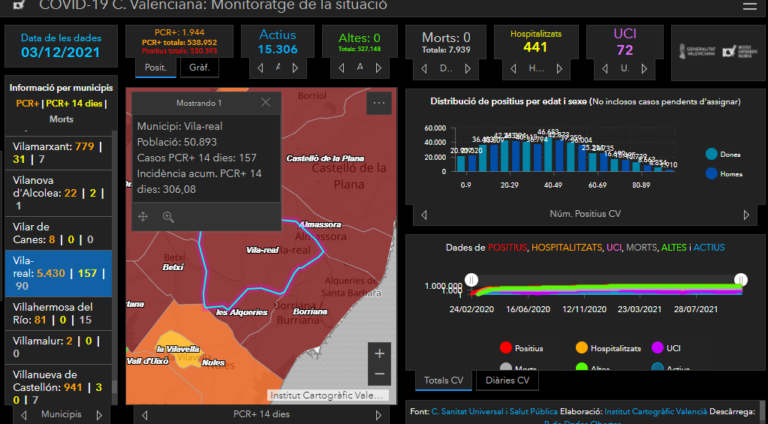
Task: Zoom in on the map
Action: pos(379,353)
